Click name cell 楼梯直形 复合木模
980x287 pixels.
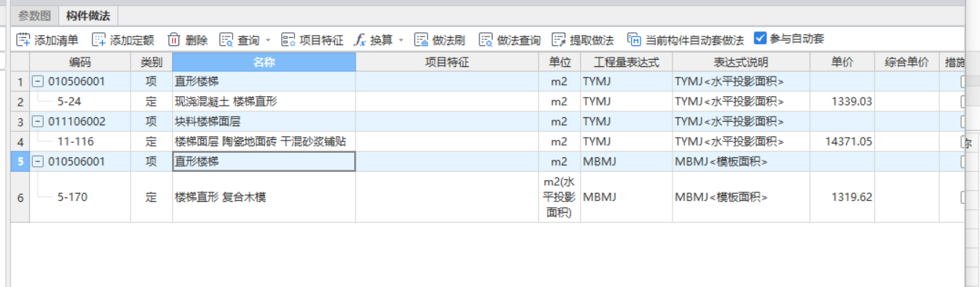click(264, 197)
